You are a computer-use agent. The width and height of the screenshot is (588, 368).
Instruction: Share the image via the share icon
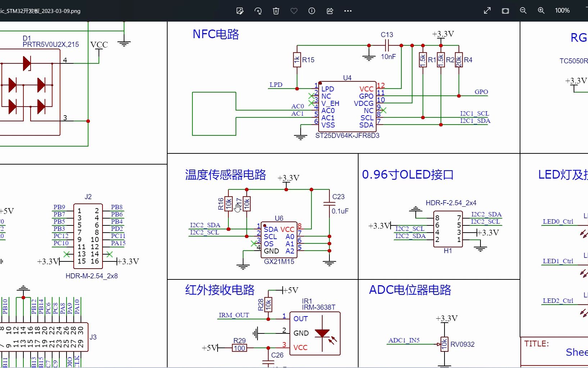[330, 11]
